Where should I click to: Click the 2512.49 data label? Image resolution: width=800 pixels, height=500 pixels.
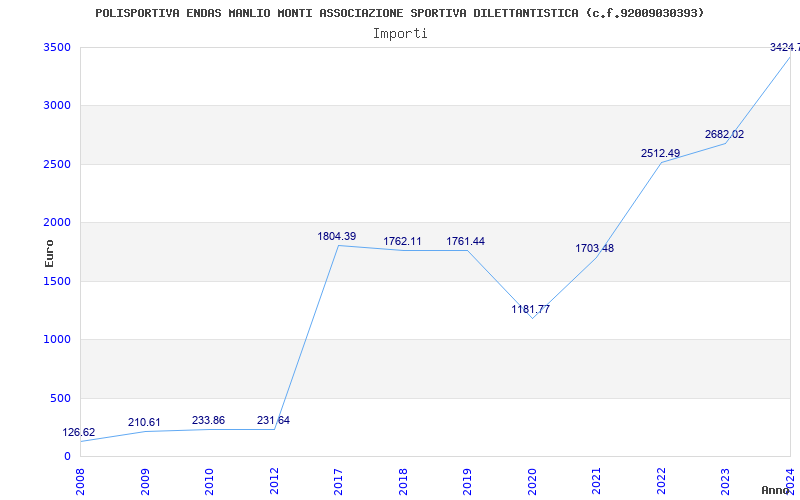[660, 153]
